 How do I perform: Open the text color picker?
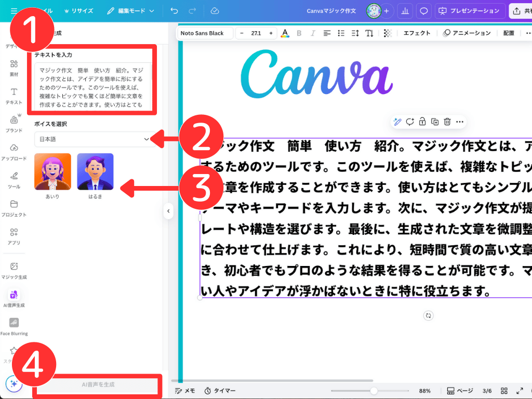[x=285, y=33]
